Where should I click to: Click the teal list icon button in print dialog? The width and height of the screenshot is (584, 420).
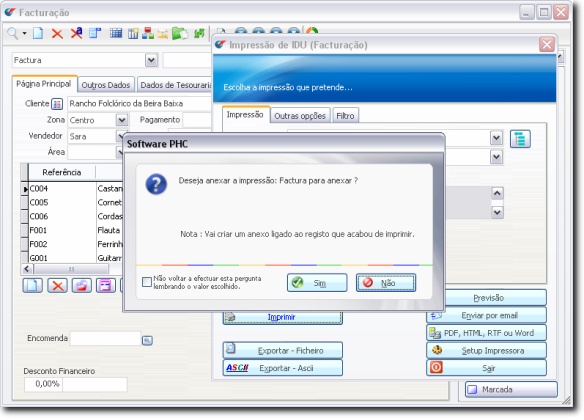[x=520, y=139]
